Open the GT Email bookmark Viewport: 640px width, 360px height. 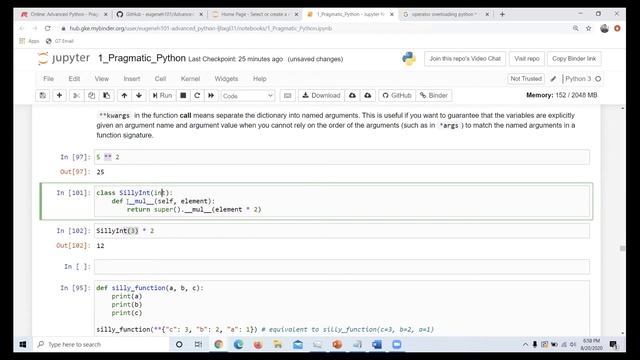point(60,41)
